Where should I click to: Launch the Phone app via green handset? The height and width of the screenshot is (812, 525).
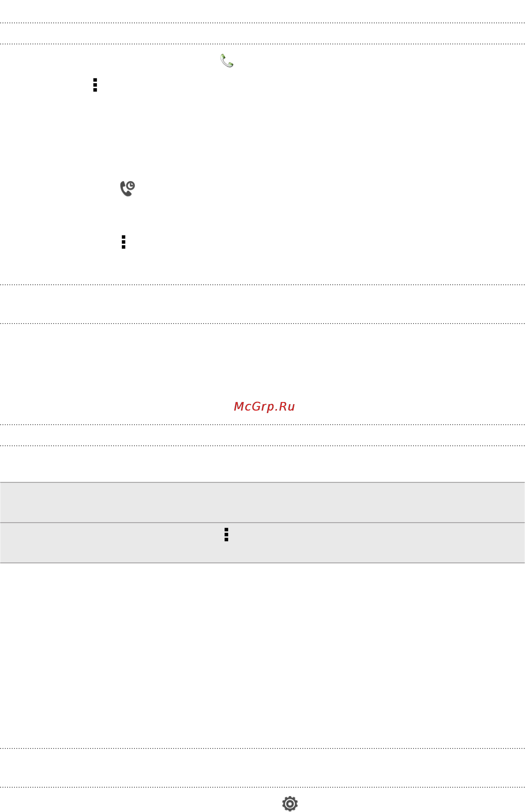pyautogui.click(x=227, y=61)
